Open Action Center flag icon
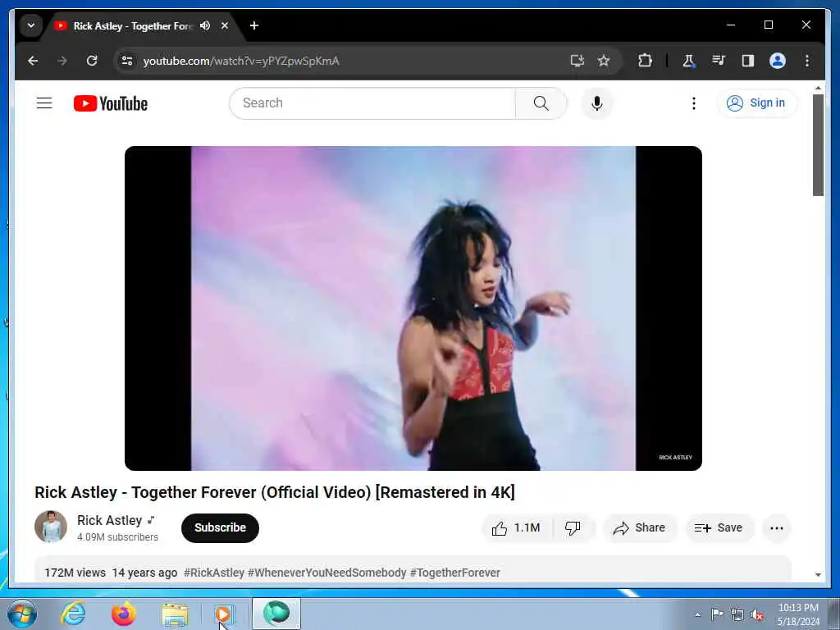The image size is (840, 630). (x=716, y=614)
